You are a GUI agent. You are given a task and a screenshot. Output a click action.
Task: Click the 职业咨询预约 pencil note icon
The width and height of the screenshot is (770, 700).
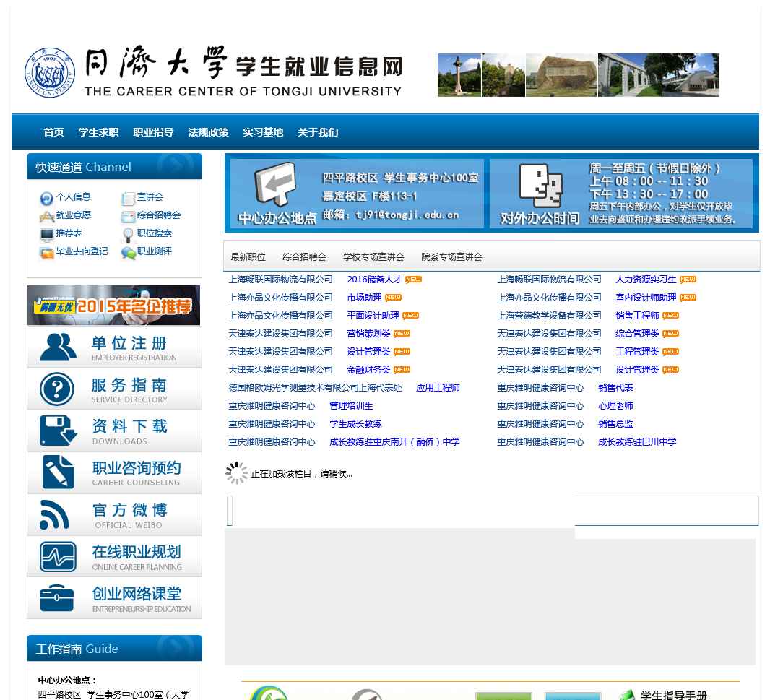[x=58, y=472]
